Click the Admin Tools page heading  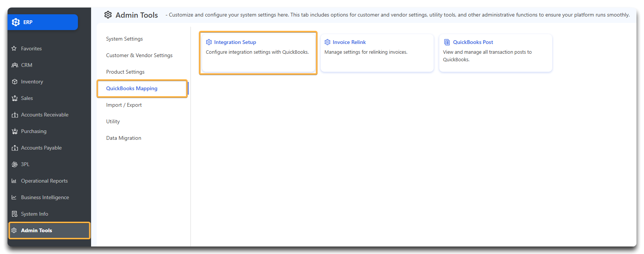137,15
